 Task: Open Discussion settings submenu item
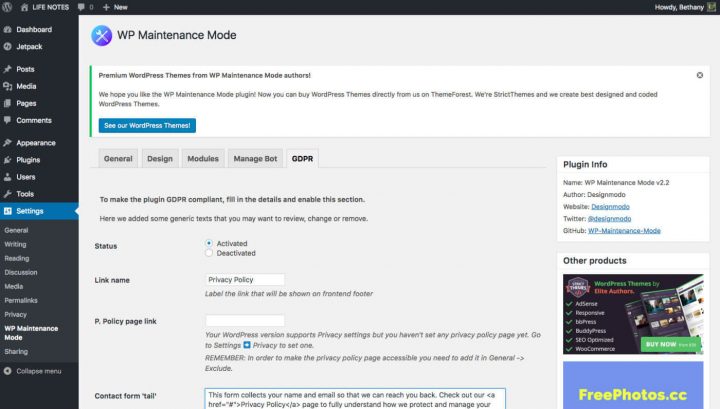point(21,272)
